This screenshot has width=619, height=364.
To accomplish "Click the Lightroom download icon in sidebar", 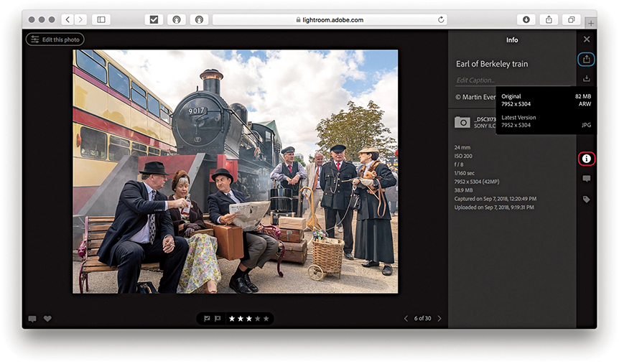I will pos(587,78).
